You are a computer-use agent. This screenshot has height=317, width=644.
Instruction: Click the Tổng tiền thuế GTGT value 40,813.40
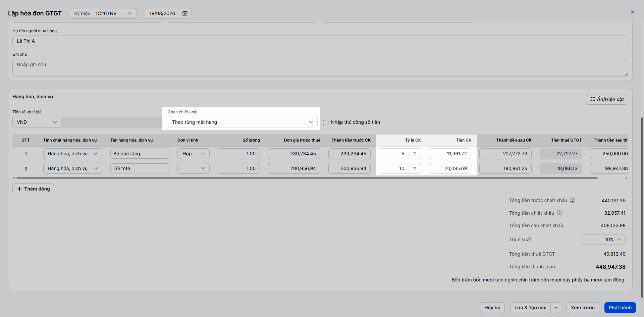point(614,254)
